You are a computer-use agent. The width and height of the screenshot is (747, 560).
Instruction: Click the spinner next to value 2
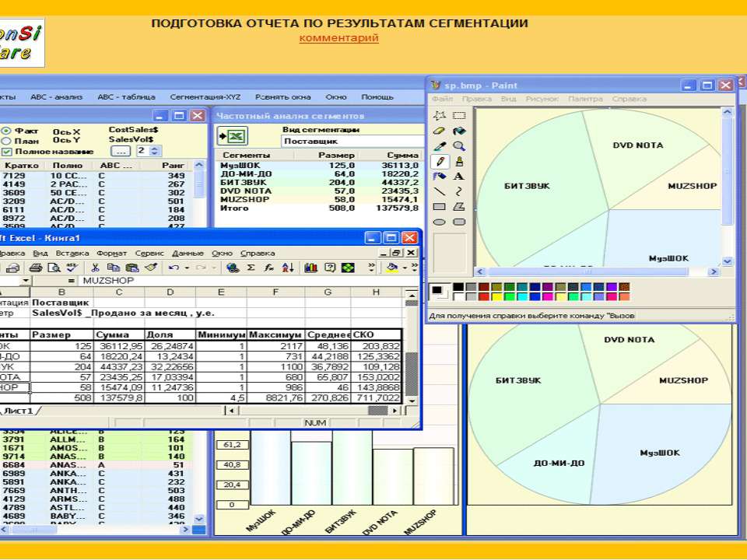154,151
